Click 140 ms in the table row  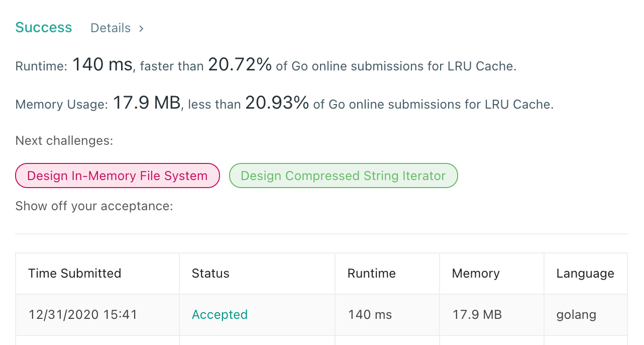click(370, 315)
